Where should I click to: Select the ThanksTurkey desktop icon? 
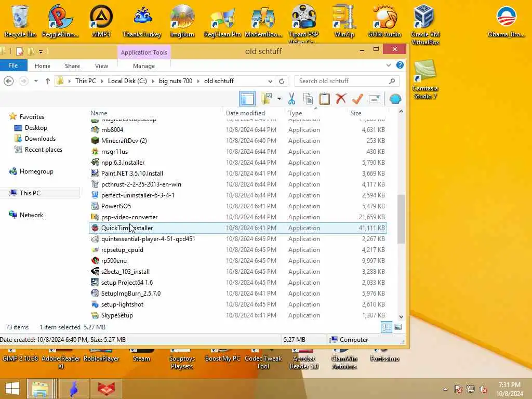pyautogui.click(x=142, y=21)
